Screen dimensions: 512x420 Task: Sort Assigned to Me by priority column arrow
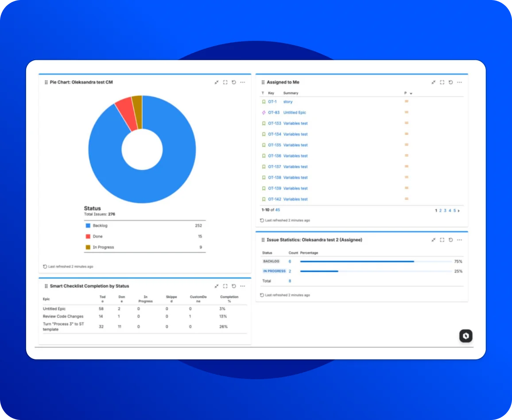pos(411,93)
